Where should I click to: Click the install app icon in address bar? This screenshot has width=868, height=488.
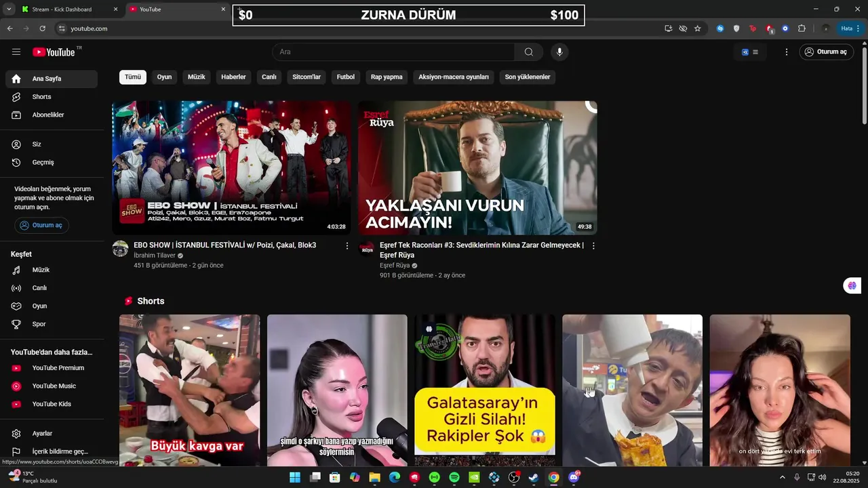(x=669, y=28)
